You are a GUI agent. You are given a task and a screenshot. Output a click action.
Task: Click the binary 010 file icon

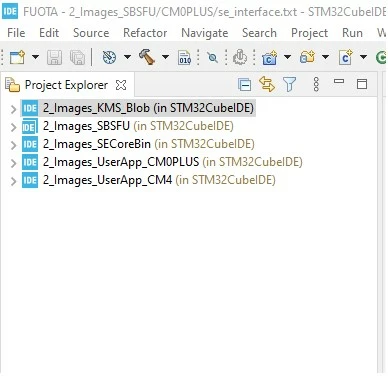click(x=185, y=57)
